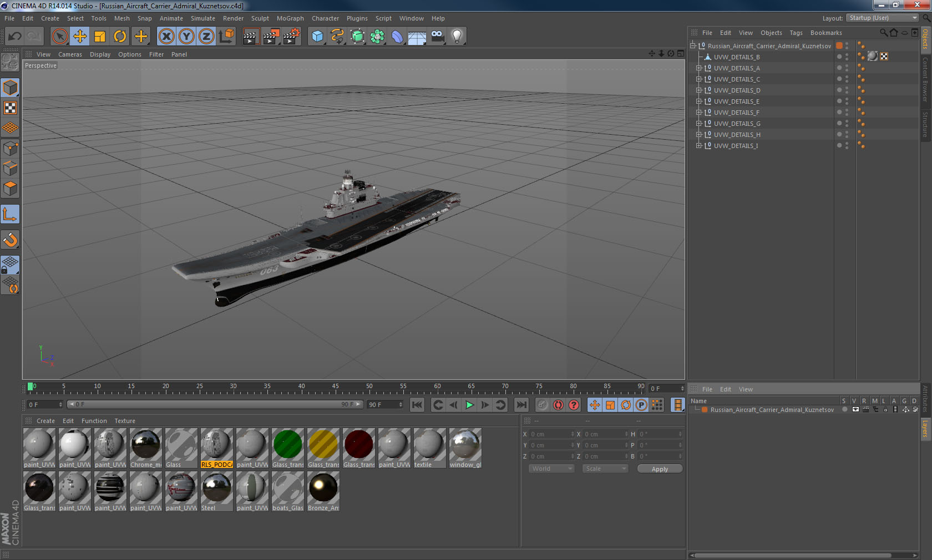Open the File menu

pyautogui.click(x=9, y=18)
